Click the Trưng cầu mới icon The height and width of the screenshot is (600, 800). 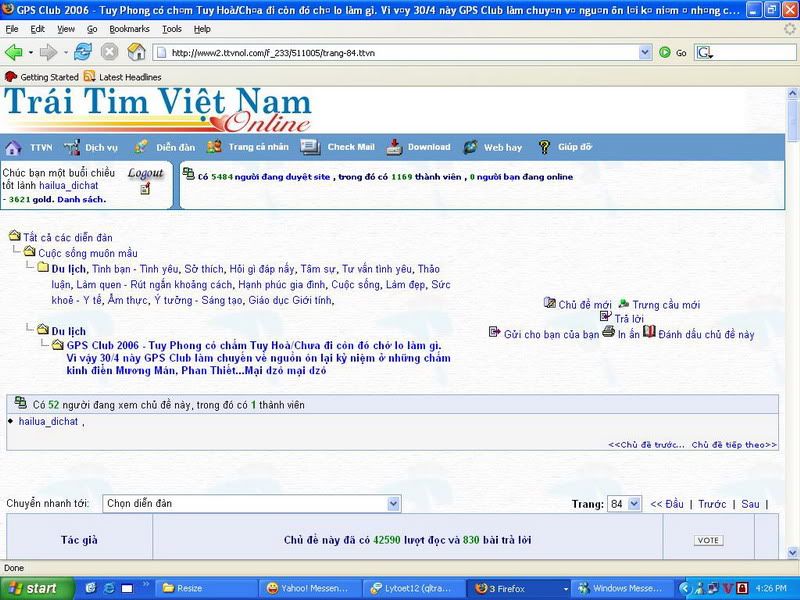coord(623,304)
